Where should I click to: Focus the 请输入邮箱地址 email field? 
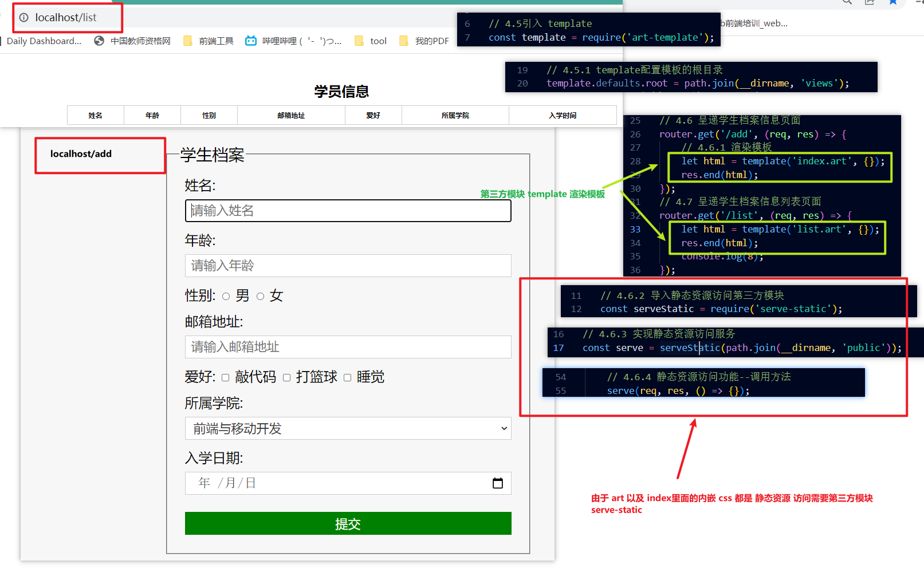click(348, 347)
